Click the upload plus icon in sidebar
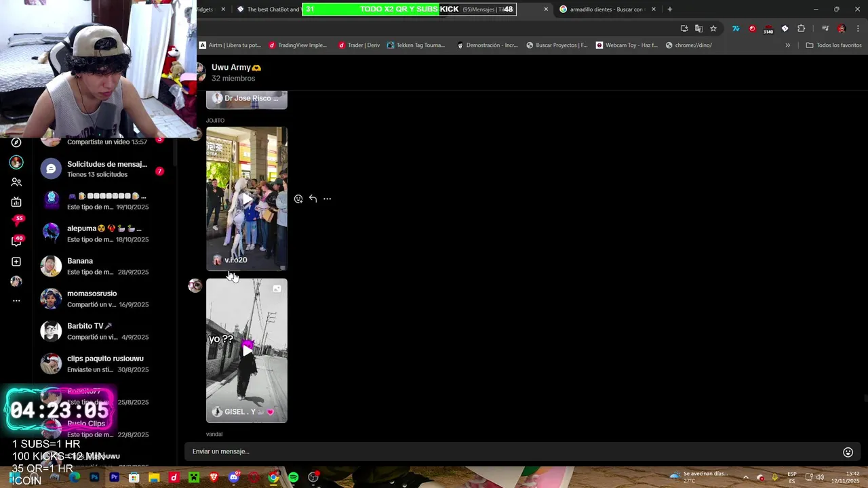The height and width of the screenshot is (488, 868). tap(16, 262)
